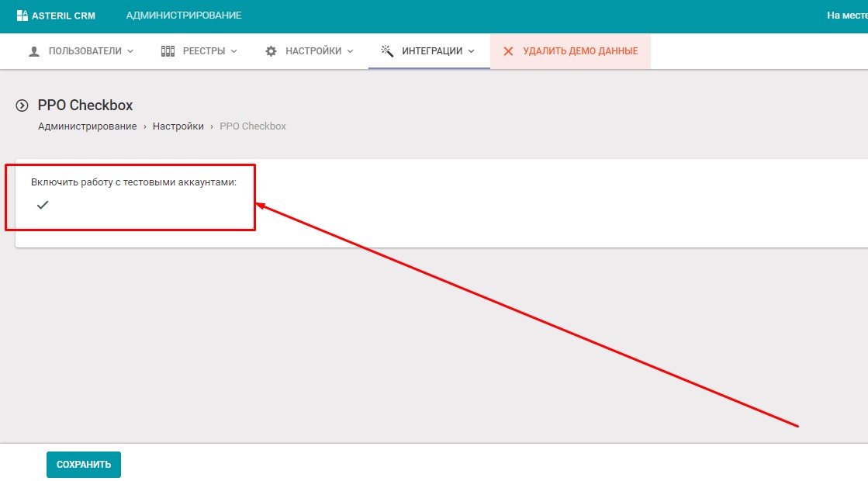Expand the Интеграции dropdown chevron
This screenshot has height=481, width=868.
[471, 51]
